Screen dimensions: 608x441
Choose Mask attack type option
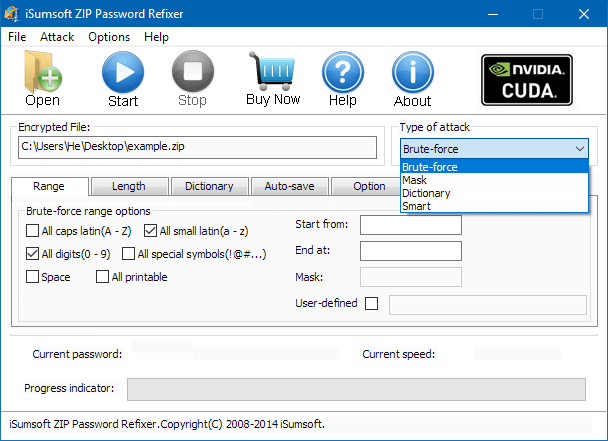[x=494, y=180]
